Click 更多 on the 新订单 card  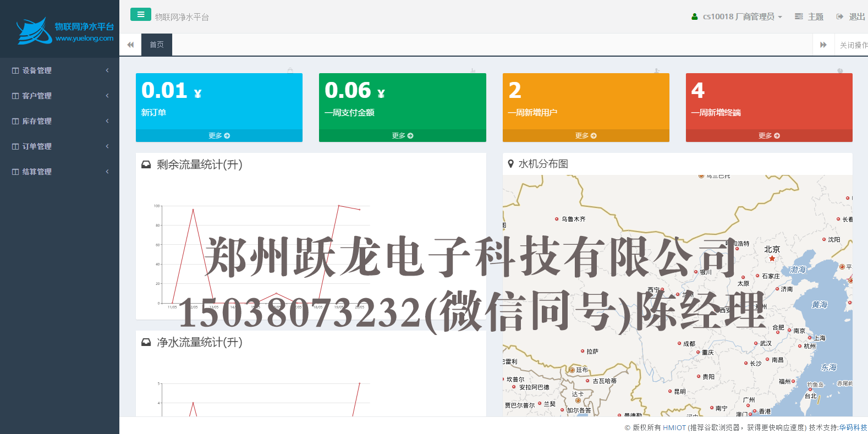point(219,135)
